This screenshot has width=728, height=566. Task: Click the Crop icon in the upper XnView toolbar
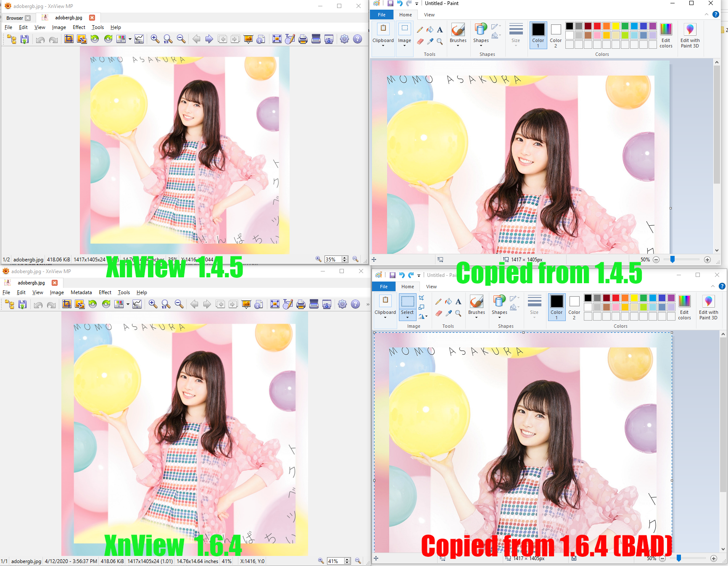click(x=69, y=39)
